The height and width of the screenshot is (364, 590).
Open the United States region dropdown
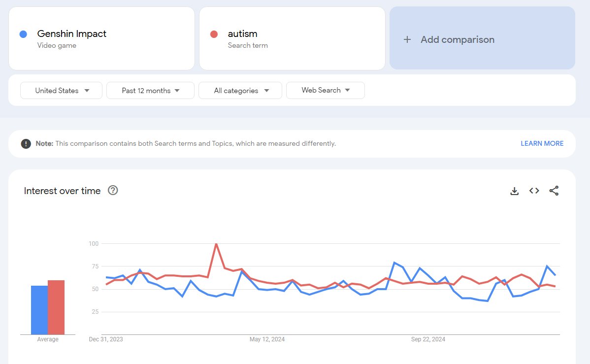point(62,90)
